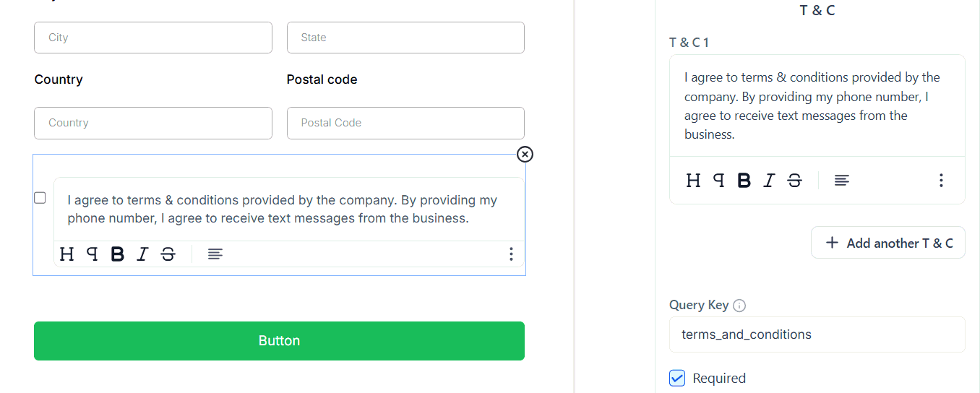This screenshot has width=980, height=393.
Task: Open text alignment in form T&C editor
Action: point(215,254)
